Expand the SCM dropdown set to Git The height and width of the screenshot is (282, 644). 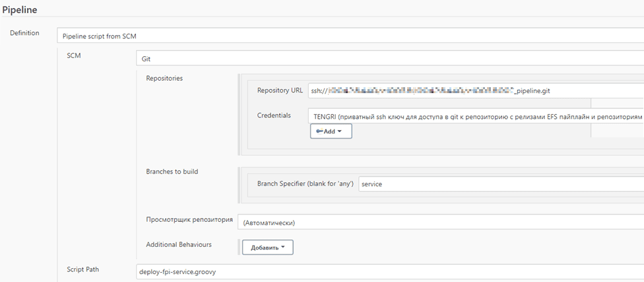pos(389,59)
